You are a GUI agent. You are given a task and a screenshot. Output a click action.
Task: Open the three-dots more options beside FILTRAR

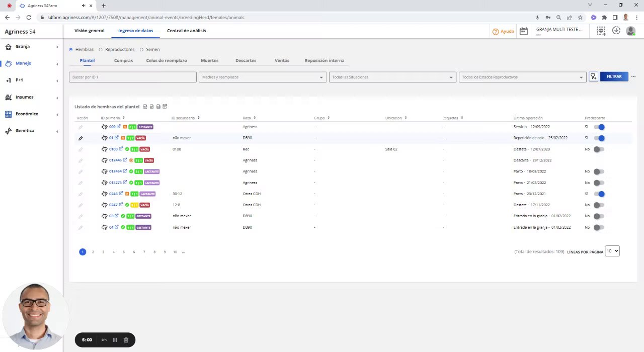(633, 76)
